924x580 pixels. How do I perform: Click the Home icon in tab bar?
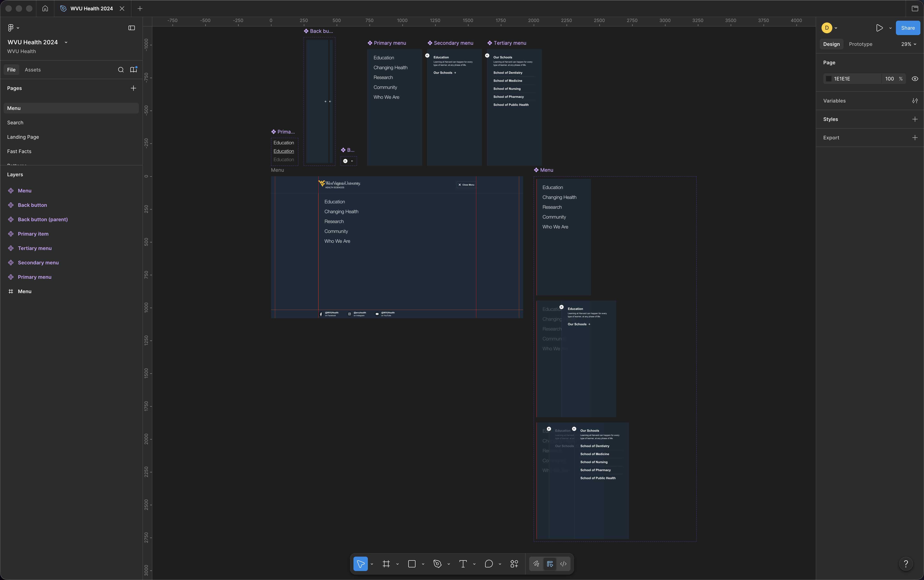45,9
